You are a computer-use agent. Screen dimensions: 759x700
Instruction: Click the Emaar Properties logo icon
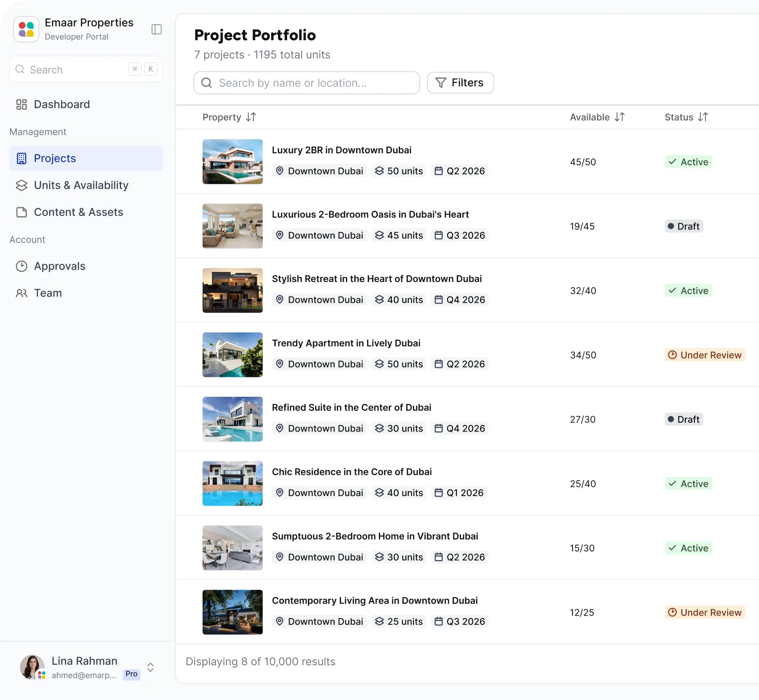26,29
